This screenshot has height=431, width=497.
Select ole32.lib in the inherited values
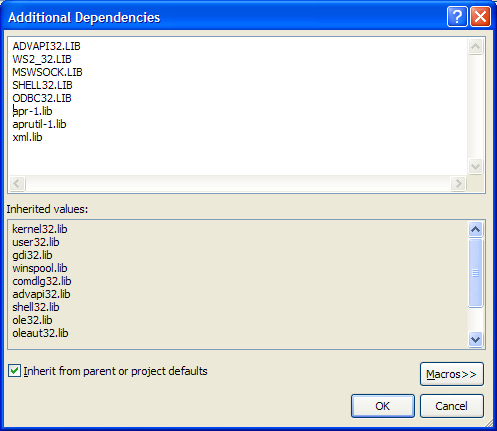(x=32, y=320)
